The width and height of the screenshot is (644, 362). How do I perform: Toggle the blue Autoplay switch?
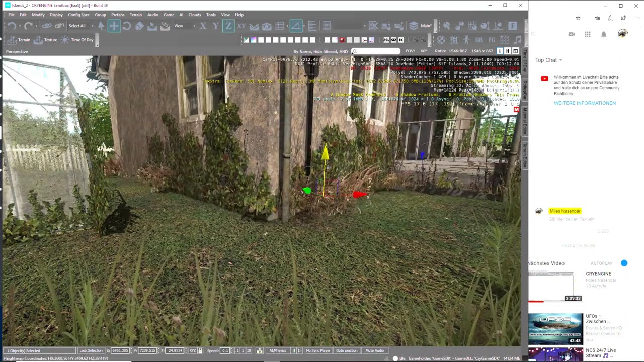[624, 263]
